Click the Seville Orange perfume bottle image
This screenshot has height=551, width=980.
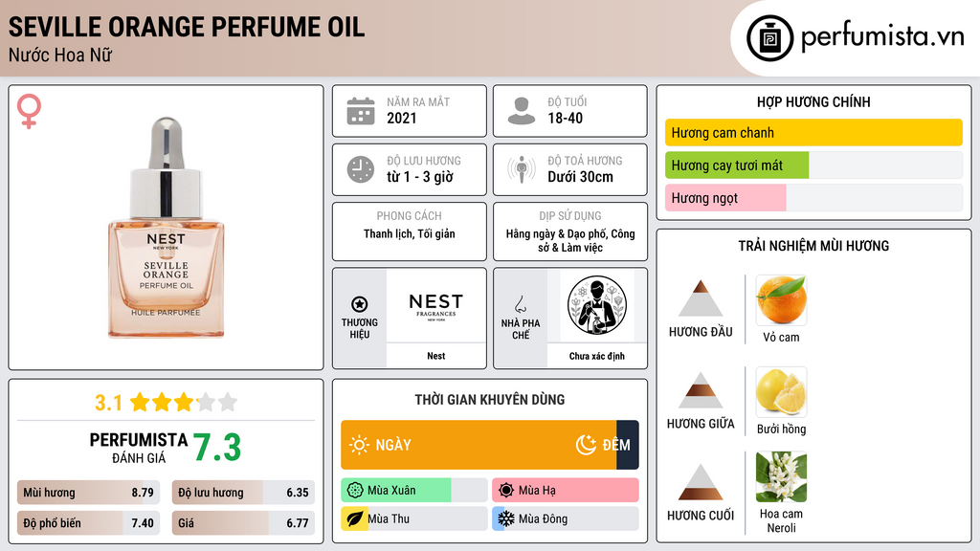click(x=167, y=228)
